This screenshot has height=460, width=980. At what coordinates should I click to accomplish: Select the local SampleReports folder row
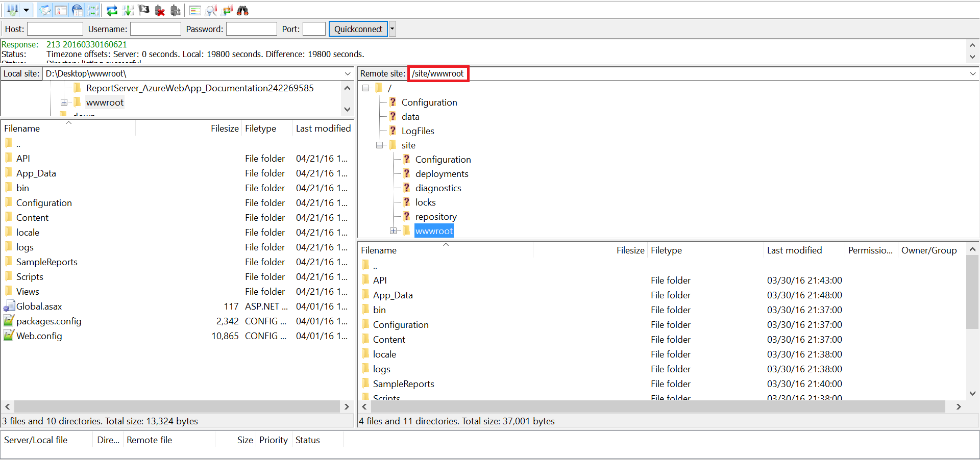click(x=177, y=262)
